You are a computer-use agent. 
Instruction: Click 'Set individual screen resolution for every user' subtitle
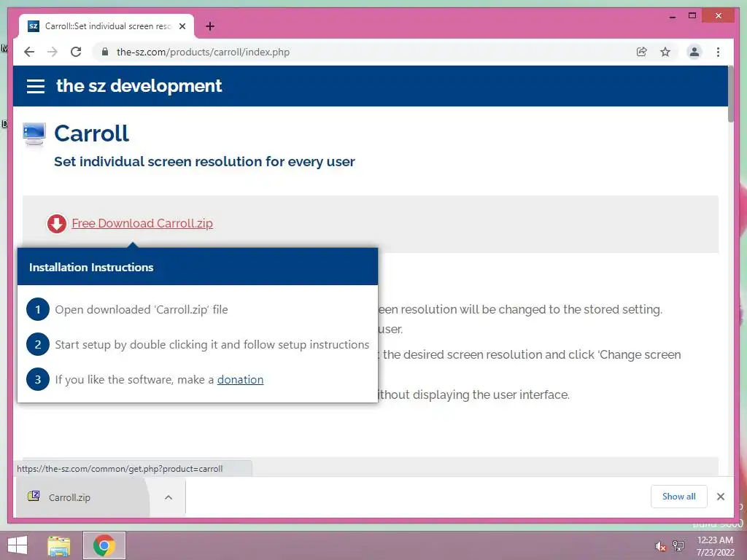point(204,161)
